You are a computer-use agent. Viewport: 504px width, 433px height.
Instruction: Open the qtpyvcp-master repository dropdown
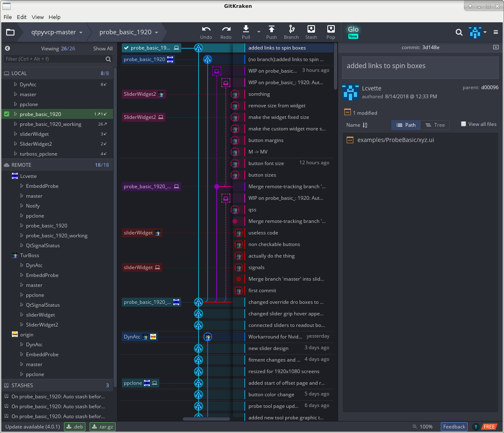click(x=57, y=32)
